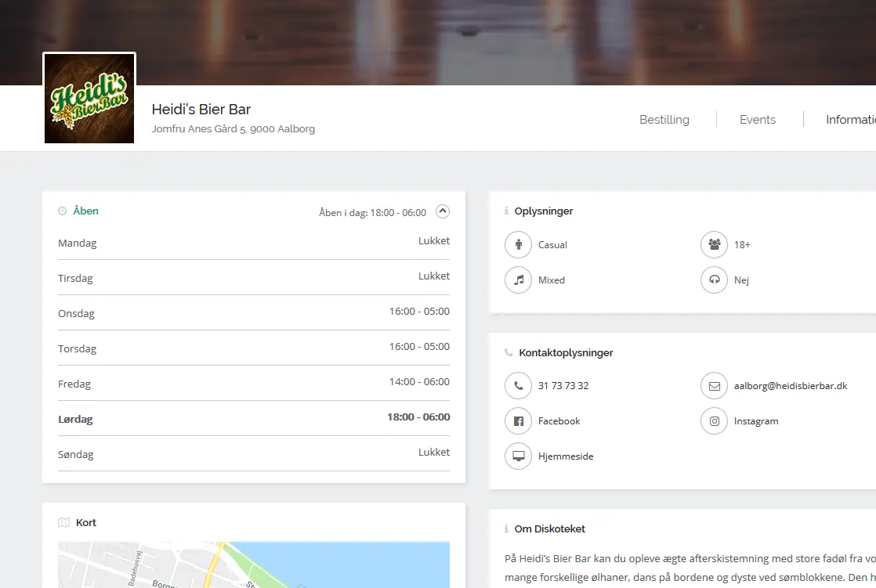Image resolution: width=876 pixels, height=588 pixels.
Task: Open the Facebook icon link
Action: pos(519,421)
